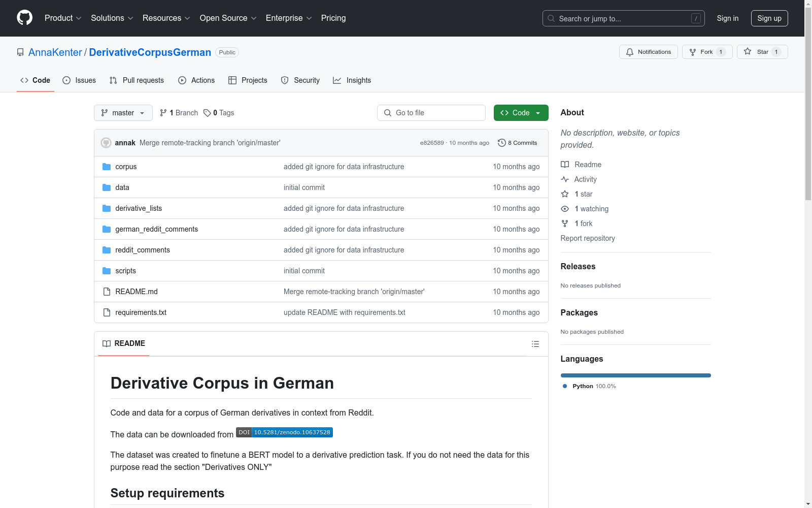Click the Python language bar

(636, 375)
